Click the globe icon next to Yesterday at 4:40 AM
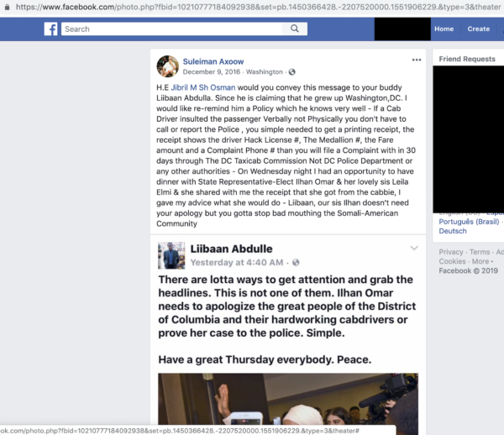The height and width of the screenshot is (435, 504). (296, 263)
